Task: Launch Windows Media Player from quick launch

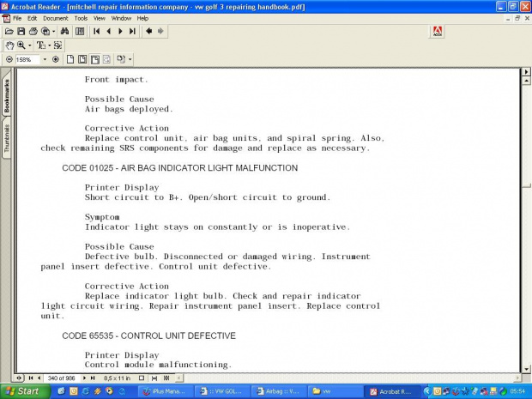Action: [x=109, y=391]
